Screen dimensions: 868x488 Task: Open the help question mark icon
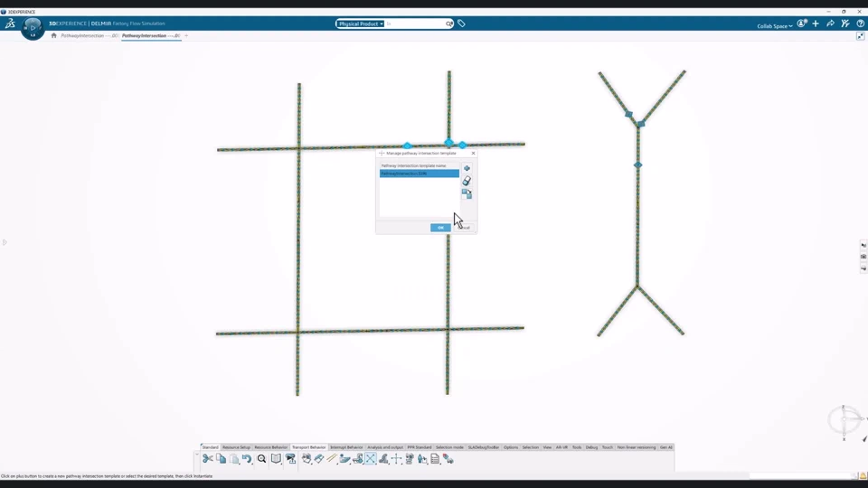(x=860, y=23)
